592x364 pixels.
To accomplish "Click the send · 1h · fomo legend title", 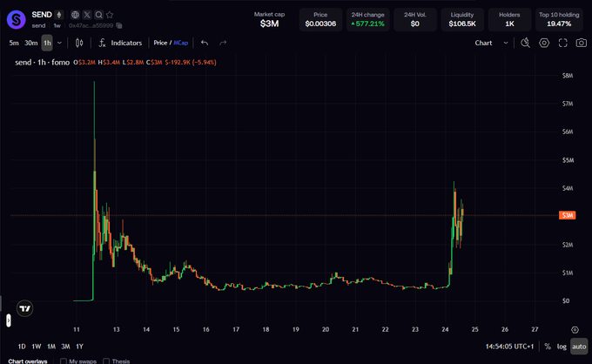I will (x=43, y=63).
